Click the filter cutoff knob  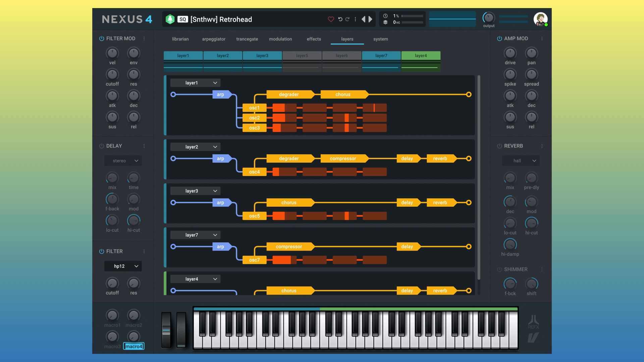click(112, 284)
